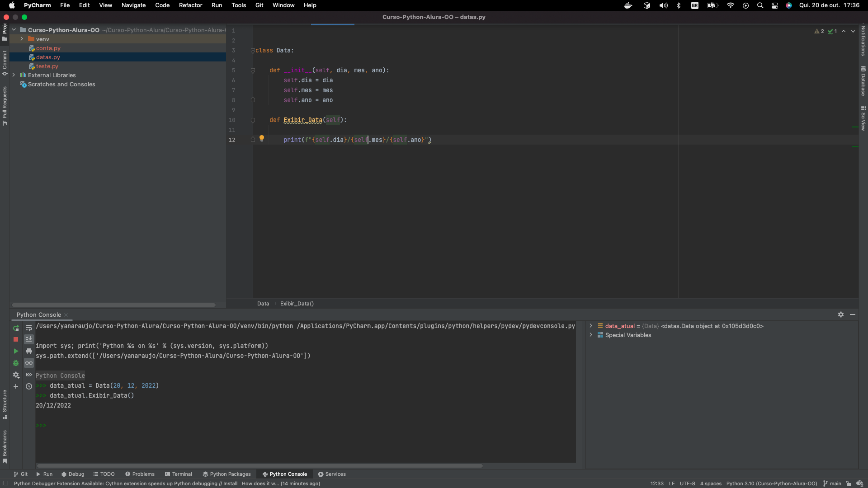
Task: Expand the venv tree item
Action: [21, 39]
